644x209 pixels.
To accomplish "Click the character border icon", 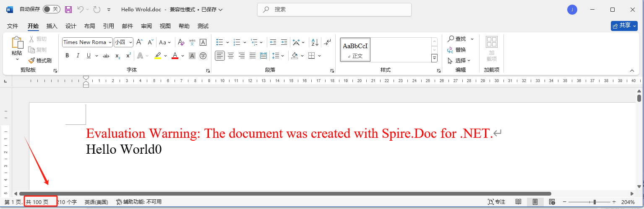I will (x=203, y=42).
